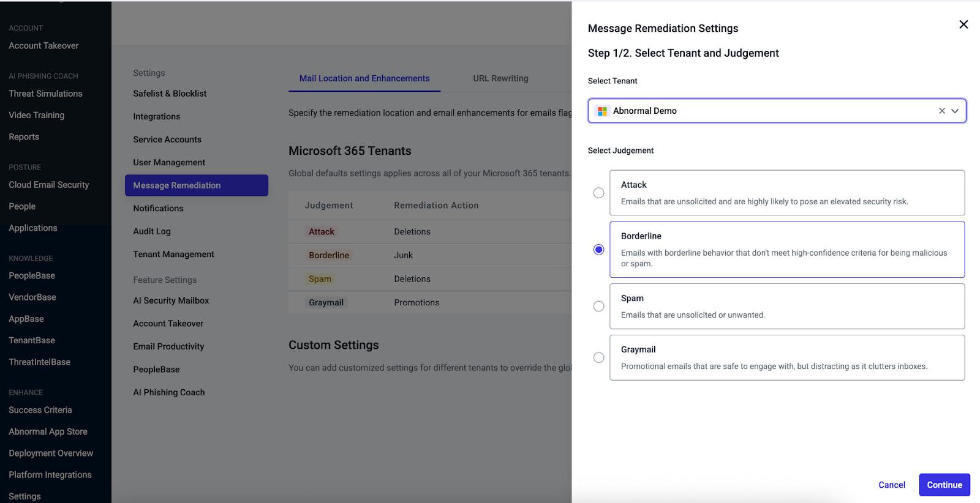Click Junk remediation action for Borderline
The image size is (980, 503).
[x=404, y=255]
